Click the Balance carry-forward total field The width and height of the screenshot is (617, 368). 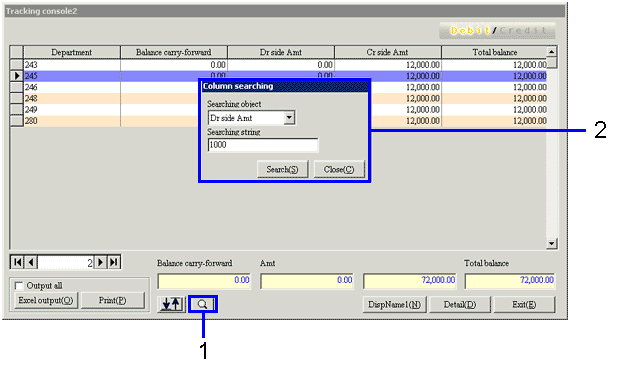(x=204, y=281)
